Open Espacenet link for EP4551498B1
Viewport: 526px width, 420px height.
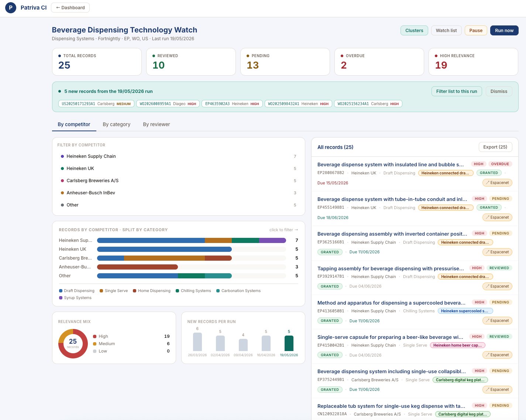click(497, 218)
